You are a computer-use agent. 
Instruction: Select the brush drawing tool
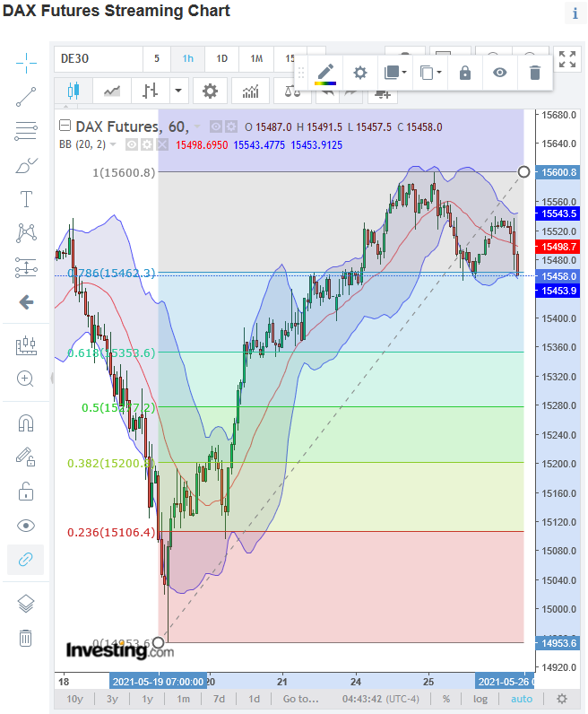[x=26, y=165]
